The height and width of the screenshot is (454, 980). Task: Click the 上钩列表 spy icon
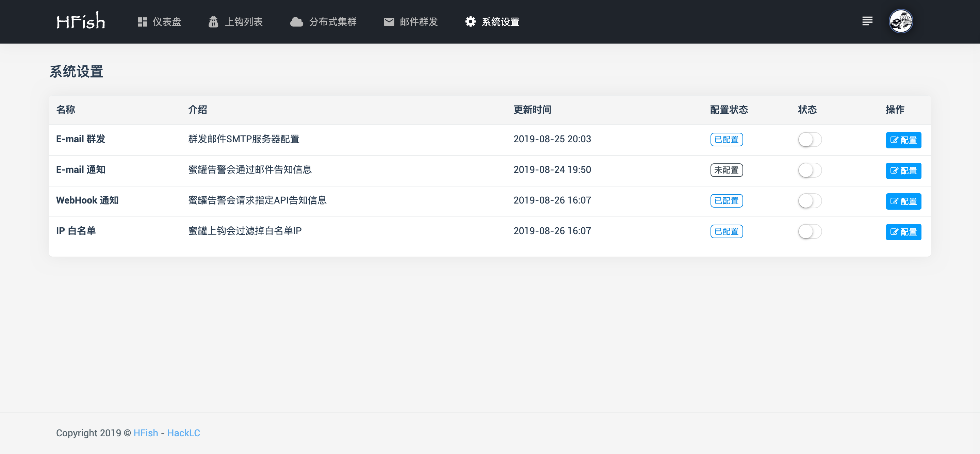(x=213, y=22)
